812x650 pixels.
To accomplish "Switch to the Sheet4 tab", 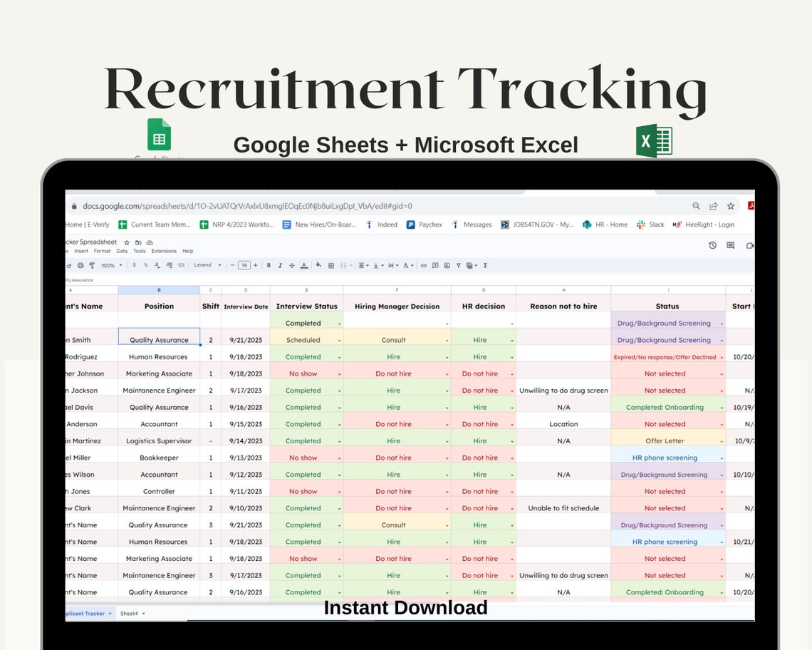I will tap(130, 614).
